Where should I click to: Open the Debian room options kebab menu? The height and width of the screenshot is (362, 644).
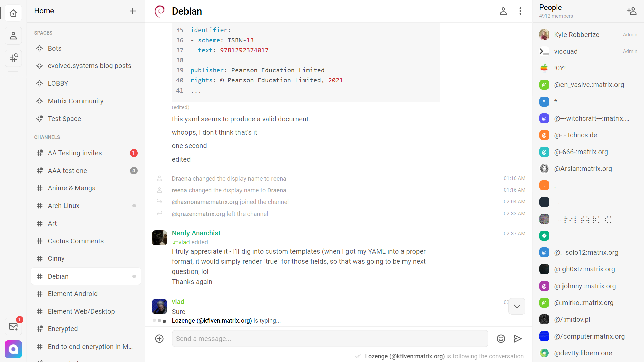pyautogui.click(x=520, y=11)
